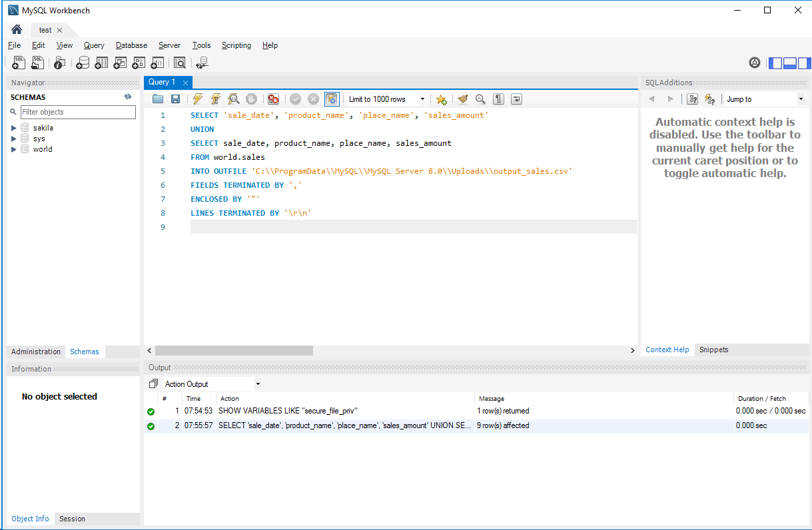Create a new stored procedure icon
This screenshot has width=812, height=530.
tap(139, 63)
